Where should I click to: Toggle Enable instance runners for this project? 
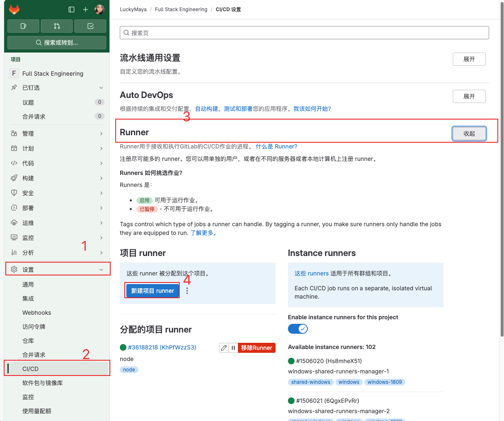click(298, 329)
